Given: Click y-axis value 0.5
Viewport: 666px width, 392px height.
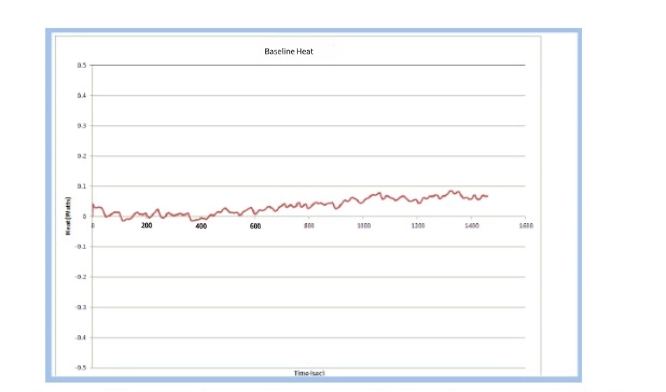Looking at the screenshot, I should pos(82,65).
